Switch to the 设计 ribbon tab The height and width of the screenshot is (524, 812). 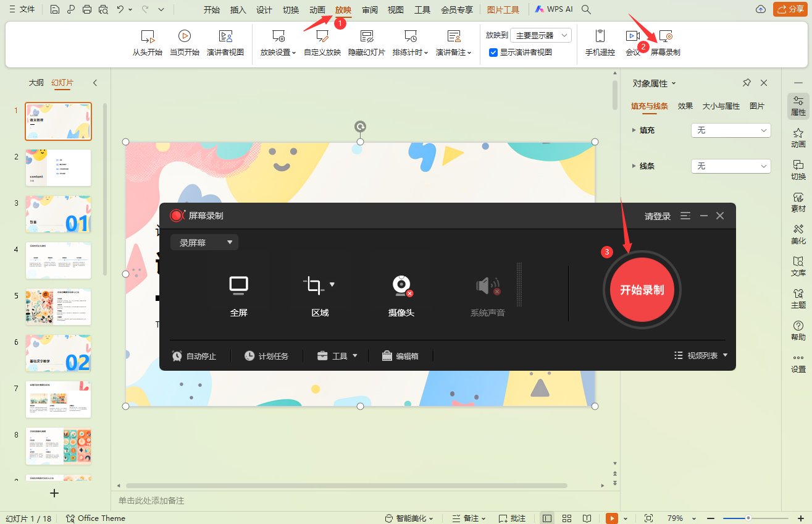(x=264, y=10)
